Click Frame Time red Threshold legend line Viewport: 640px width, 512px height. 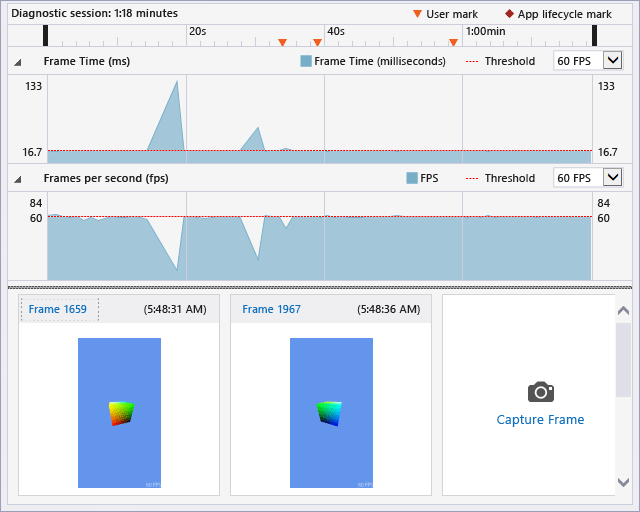(x=472, y=62)
